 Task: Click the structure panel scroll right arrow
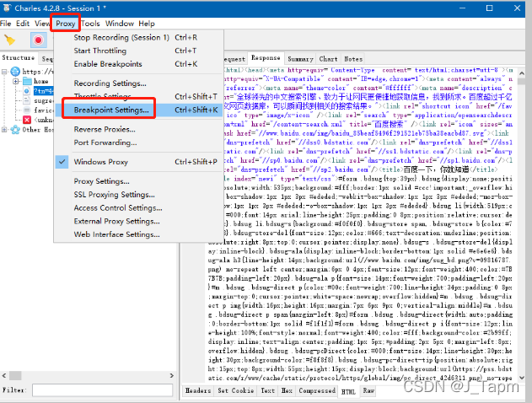pyautogui.click(x=172, y=375)
